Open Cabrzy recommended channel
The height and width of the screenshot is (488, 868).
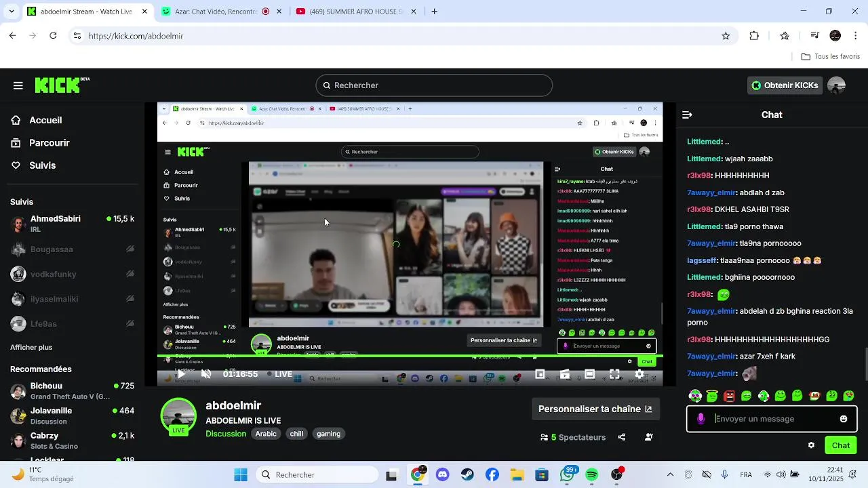pos(73,441)
